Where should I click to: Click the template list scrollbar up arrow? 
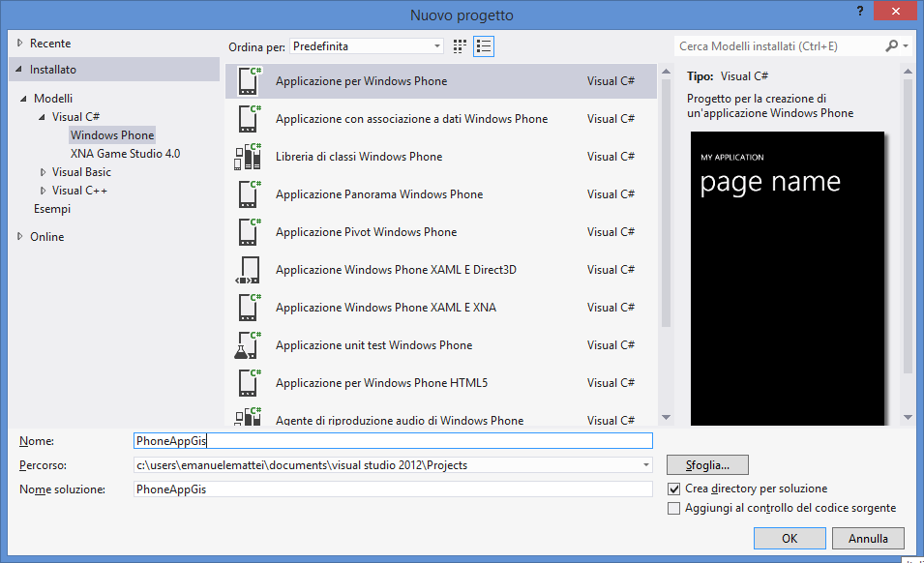tap(667, 72)
